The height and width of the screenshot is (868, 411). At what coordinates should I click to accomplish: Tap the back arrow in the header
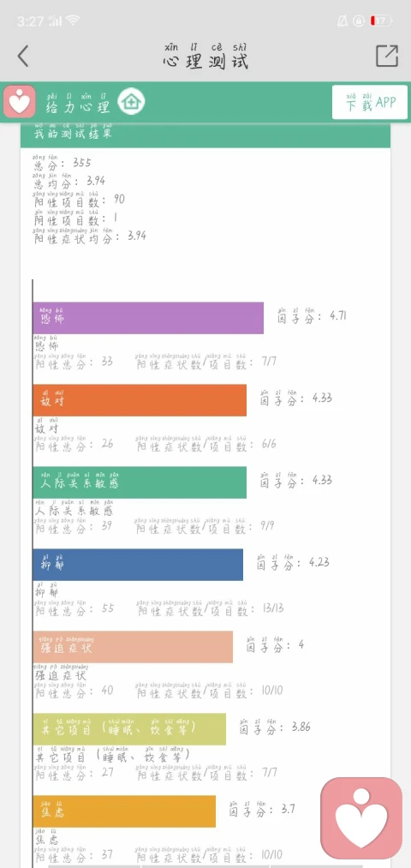pyautogui.click(x=22, y=56)
